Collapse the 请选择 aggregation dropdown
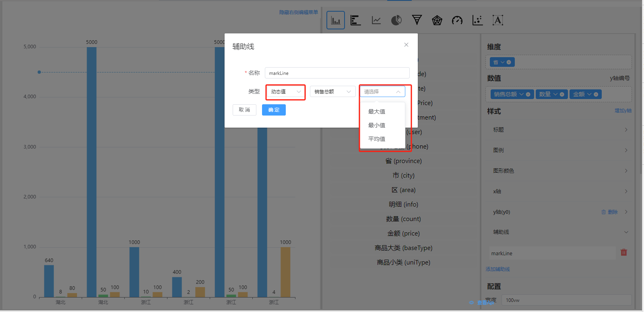 382,92
